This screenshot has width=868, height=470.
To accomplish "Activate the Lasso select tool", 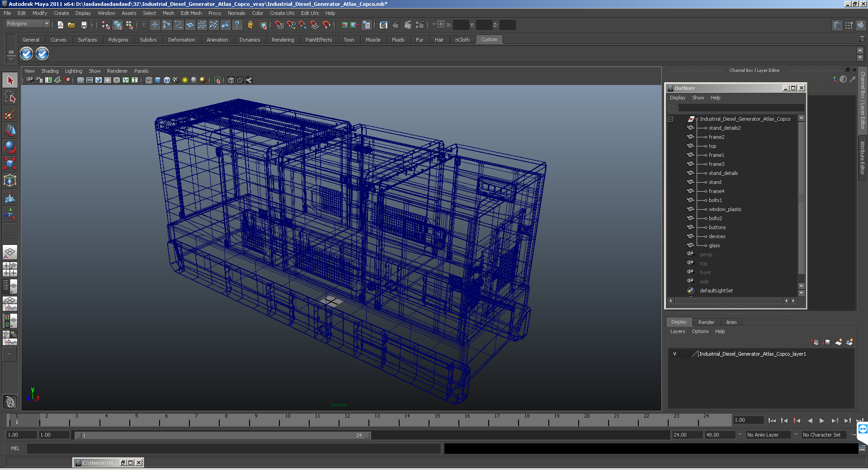I will click(x=10, y=97).
